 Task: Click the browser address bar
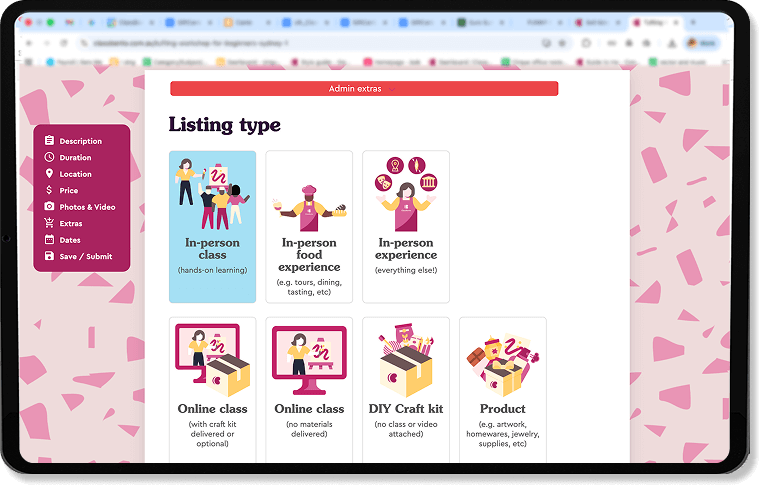tap(300, 43)
